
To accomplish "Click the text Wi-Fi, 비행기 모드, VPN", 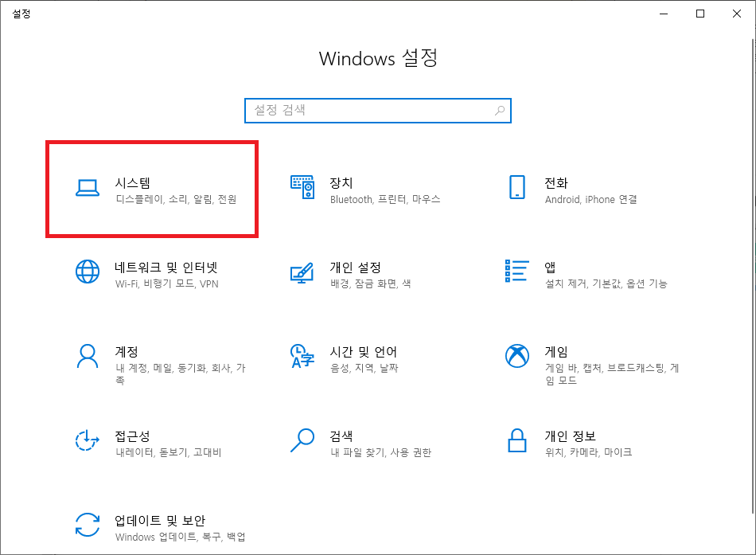I will pyautogui.click(x=167, y=283).
